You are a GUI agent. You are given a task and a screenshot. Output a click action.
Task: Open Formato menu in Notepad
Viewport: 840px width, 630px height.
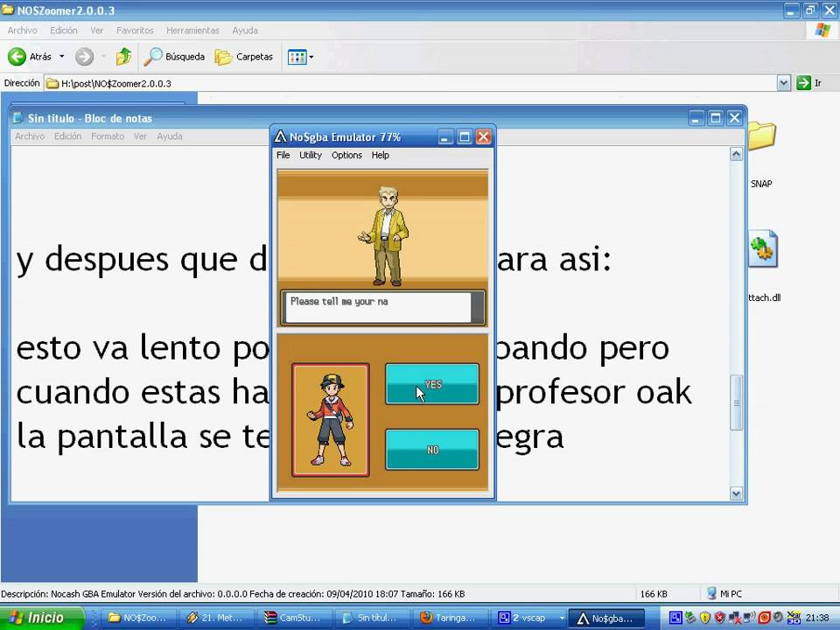pyautogui.click(x=108, y=136)
